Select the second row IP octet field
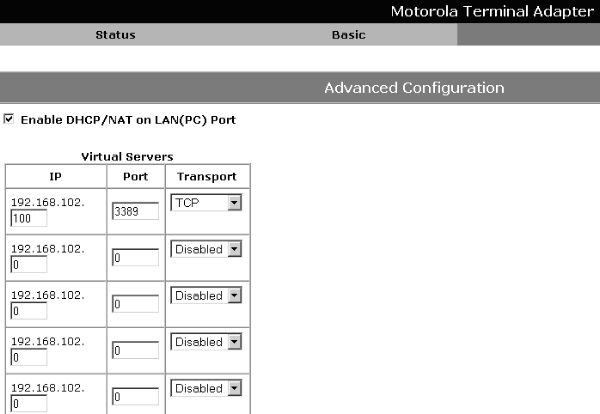The width and height of the screenshot is (600, 414). [x=28, y=264]
